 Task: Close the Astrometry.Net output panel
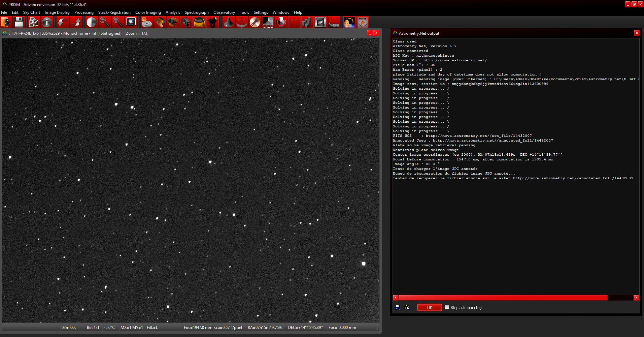[637, 33]
